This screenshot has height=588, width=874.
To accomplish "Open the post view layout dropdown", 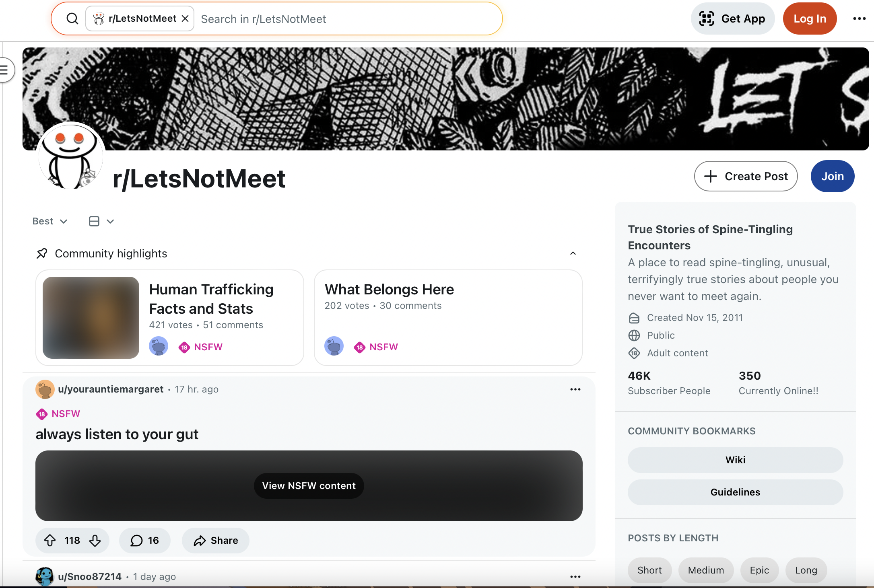I will (x=101, y=221).
